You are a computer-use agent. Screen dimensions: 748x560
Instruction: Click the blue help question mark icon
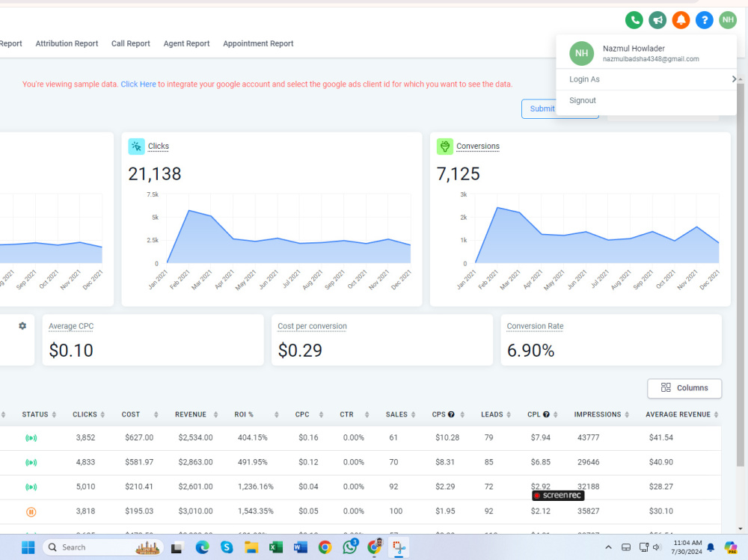coord(704,20)
